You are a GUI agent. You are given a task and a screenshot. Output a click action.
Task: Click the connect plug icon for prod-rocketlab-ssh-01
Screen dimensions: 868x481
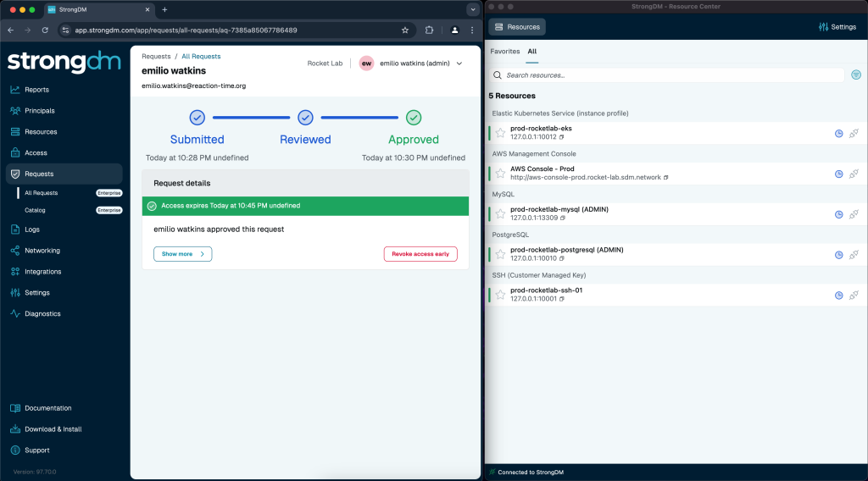click(854, 296)
